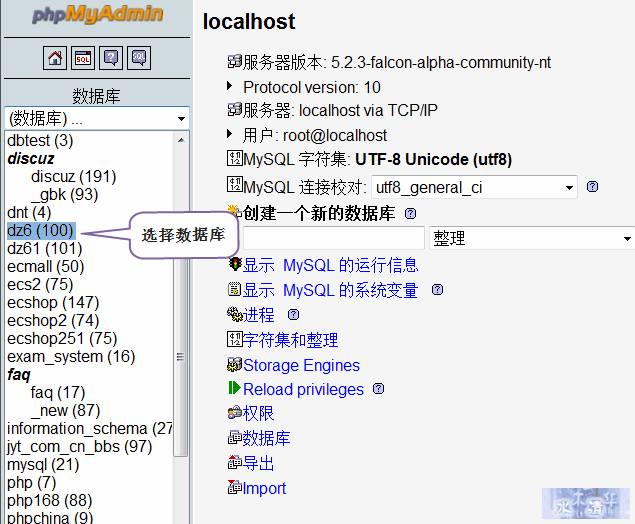Image resolution: width=635 pixels, height=524 pixels.
Task: Open the 权限 link
Action: [x=258, y=413]
